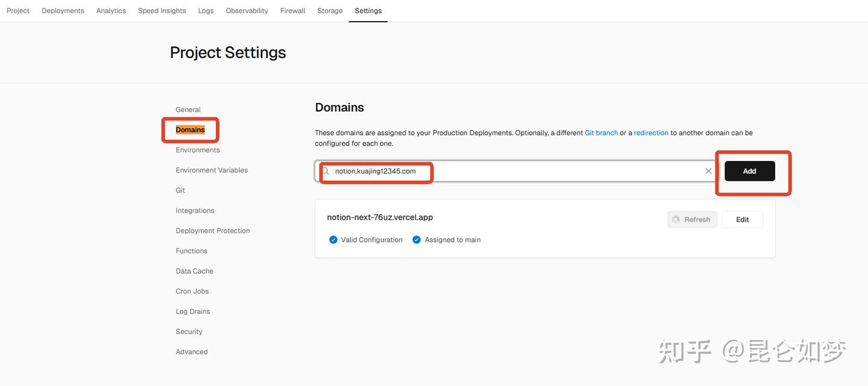
Task: Follow the redirection link
Action: (x=652, y=133)
